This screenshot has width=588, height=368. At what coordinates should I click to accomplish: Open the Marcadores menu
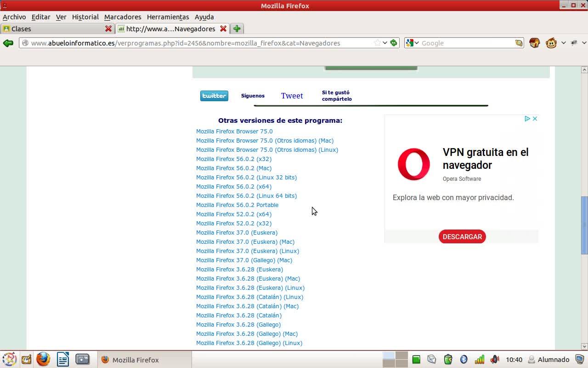[123, 17]
